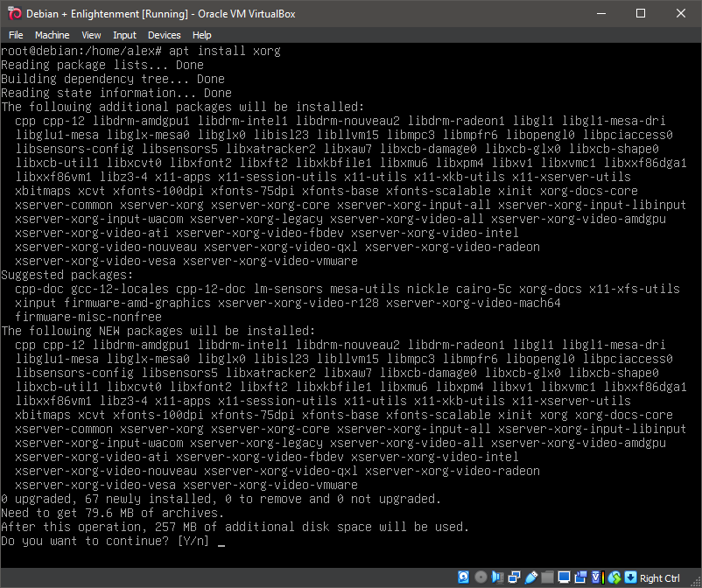
Task: Click the VM features status indicator
Action: [x=596, y=577]
